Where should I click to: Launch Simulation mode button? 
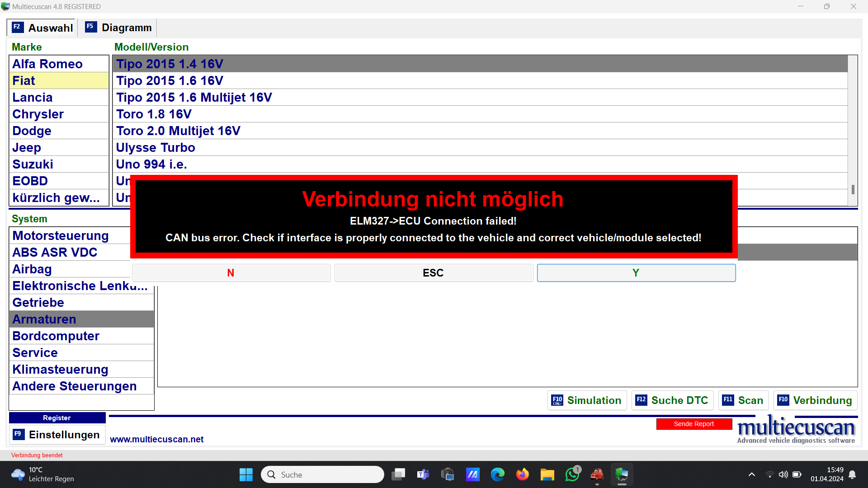tap(587, 400)
